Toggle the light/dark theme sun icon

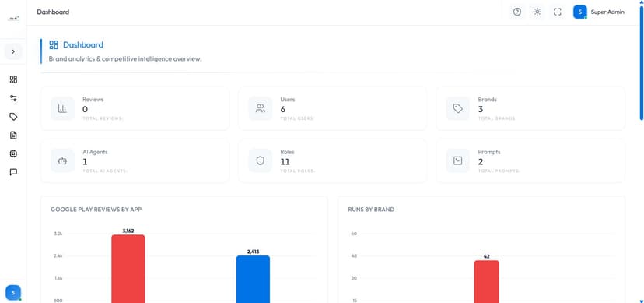pyautogui.click(x=537, y=12)
